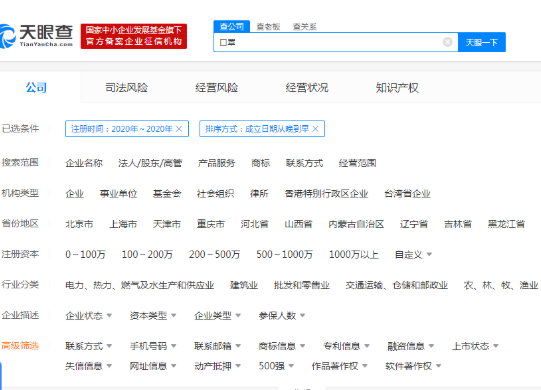Expand the 资本类型 dropdown
541x390 pixels.
[x=153, y=315]
